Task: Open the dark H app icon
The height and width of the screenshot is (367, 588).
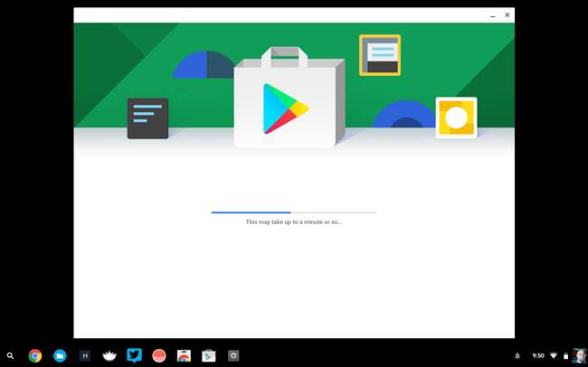Action: 85,356
